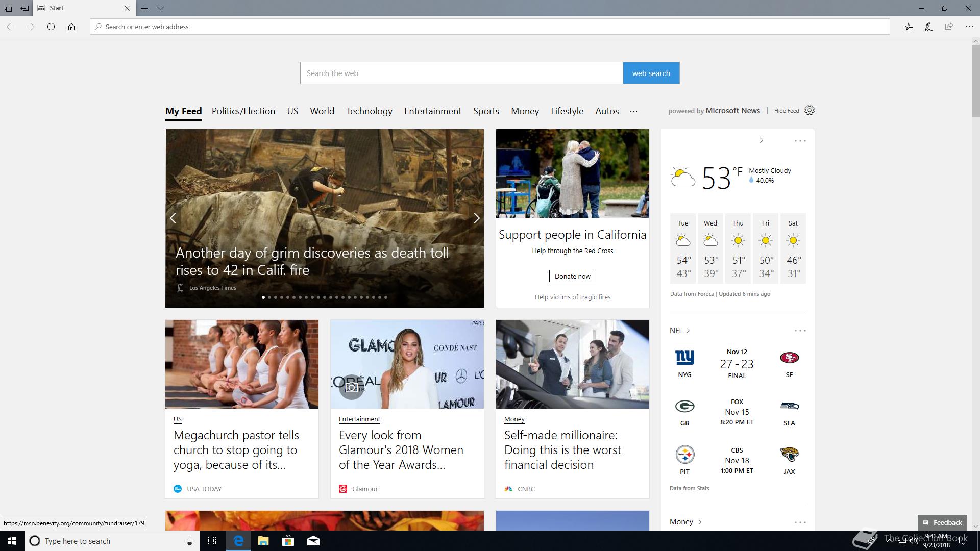Open tab preview dropdown chevron
Screen dimensions: 980x551
point(160,8)
